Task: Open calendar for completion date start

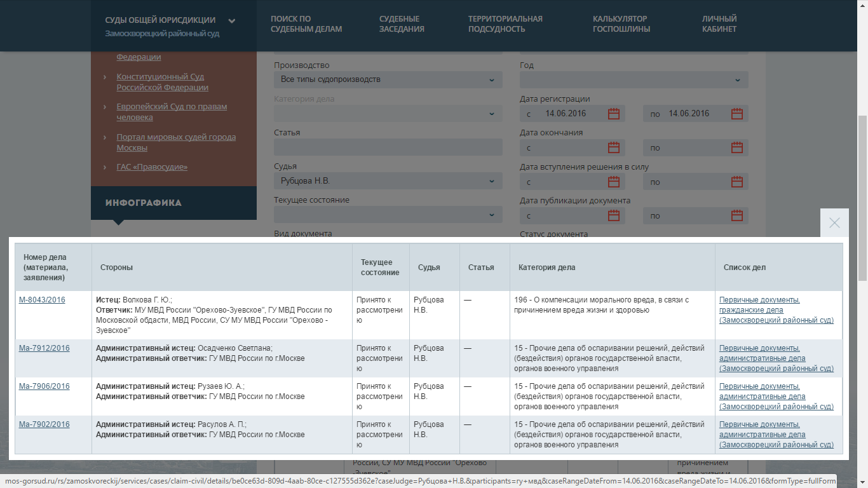Action: point(613,147)
